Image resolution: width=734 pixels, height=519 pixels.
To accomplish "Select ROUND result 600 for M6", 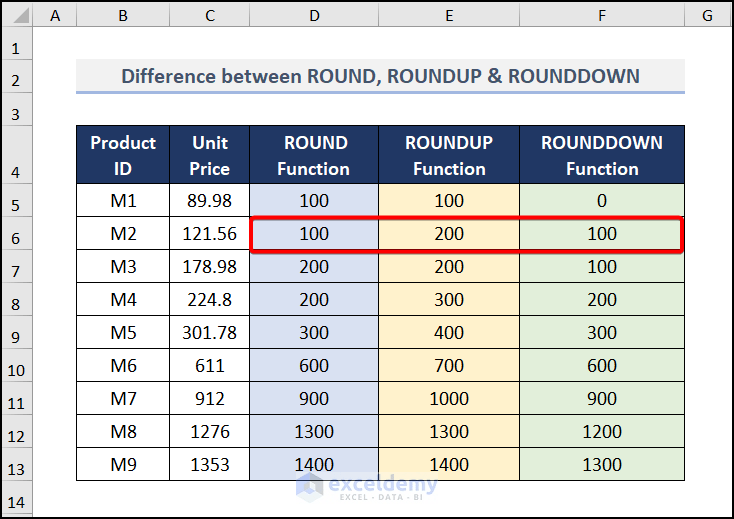I will click(314, 365).
